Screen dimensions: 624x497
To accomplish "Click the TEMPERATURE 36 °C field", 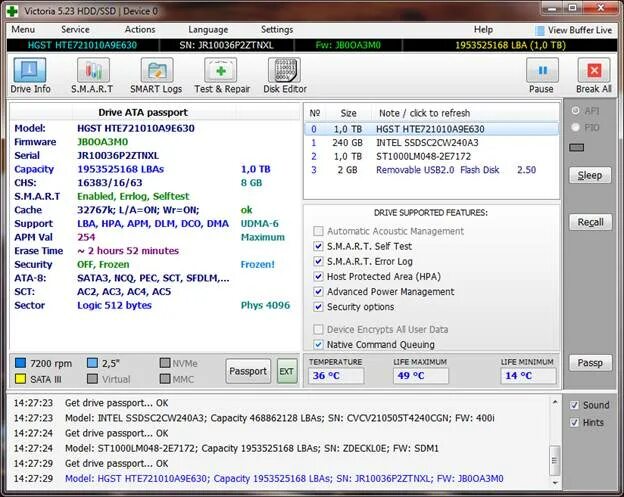I will (336, 376).
